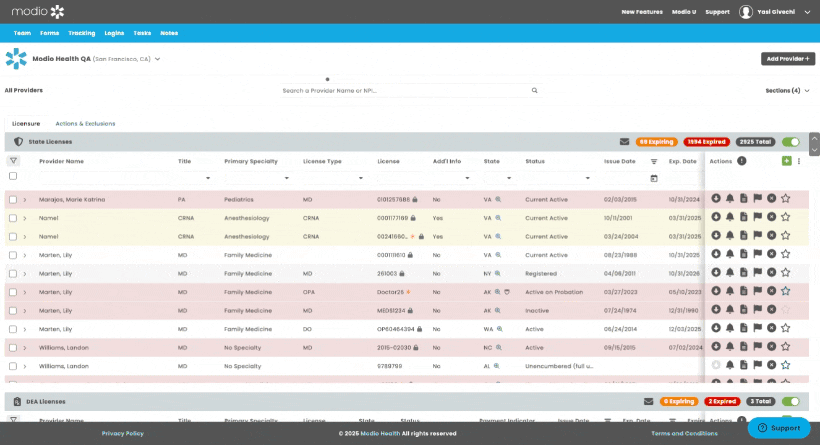Star the Inactive AK license row
This screenshot has height=445, width=820.
click(x=785, y=310)
